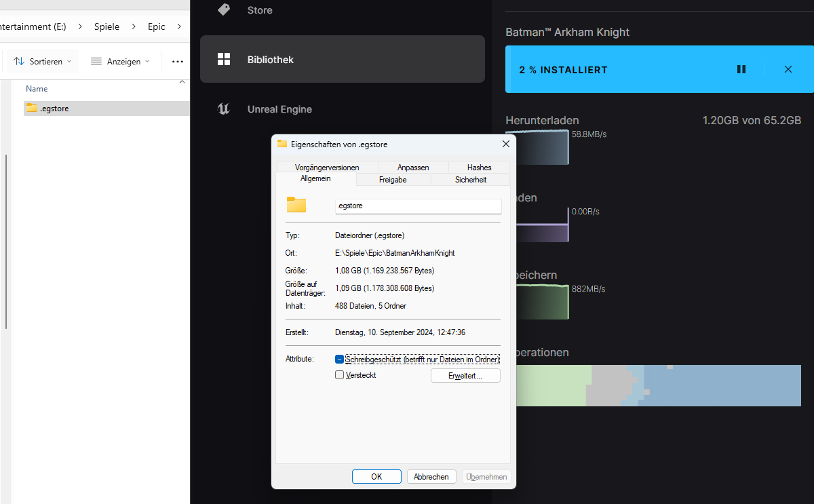Click the Herunterladen speed graph

pos(542,147)
